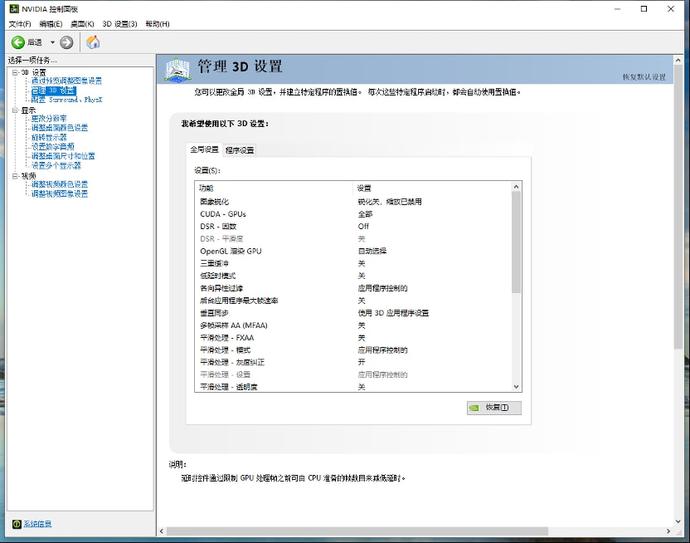This screenshot has width=690, height=543.
Task: Click horizontal scrollbar left arrow
Action: [x=161, y=531]
